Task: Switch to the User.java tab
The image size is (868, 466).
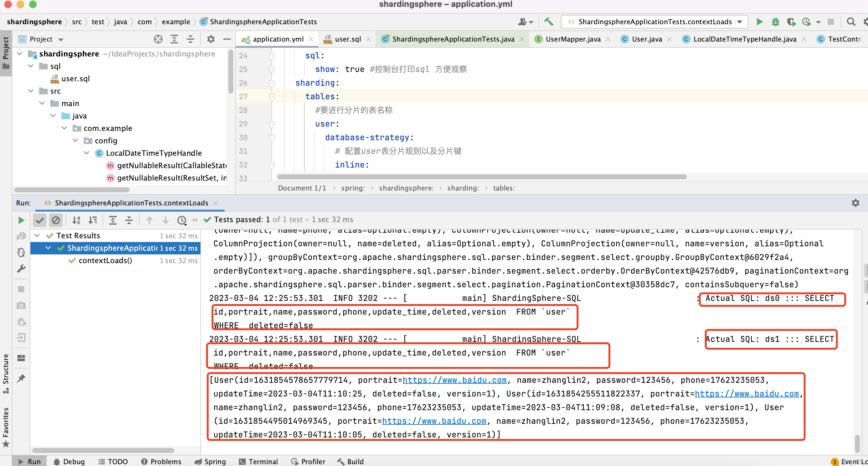Action: (647, 39)
